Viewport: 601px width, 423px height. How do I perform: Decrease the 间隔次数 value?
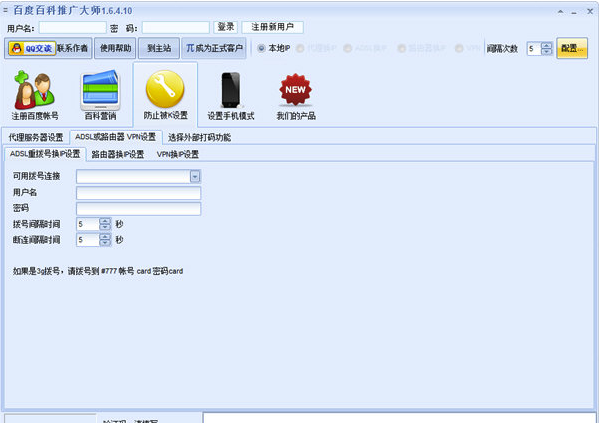[547, 52]
